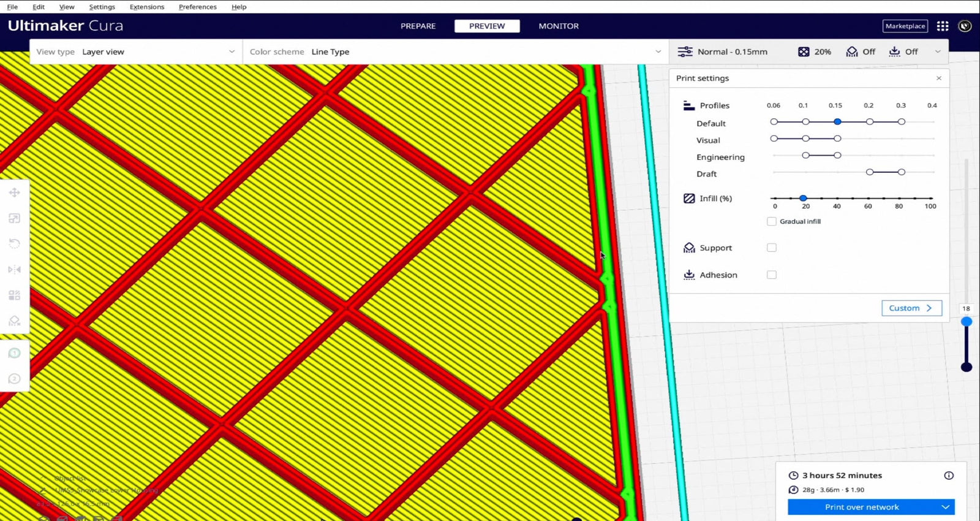Enable the Support checkbox
The height and width of the screenshot is (521, 980).
(x=772, y=248)
